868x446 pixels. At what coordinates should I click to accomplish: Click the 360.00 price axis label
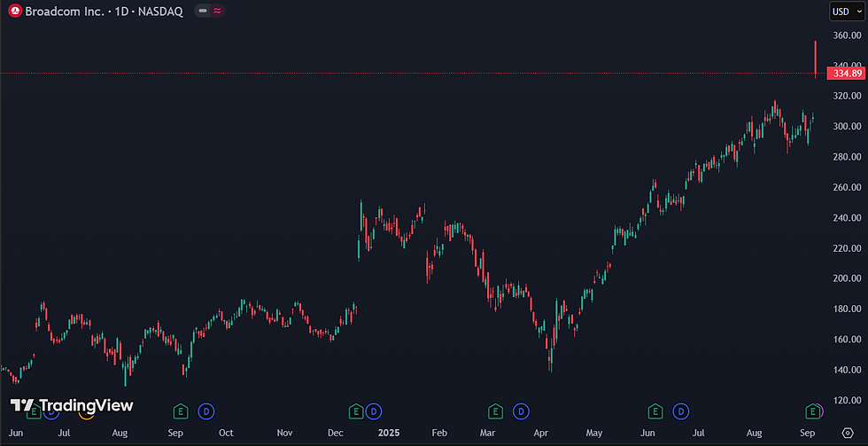[x=847, y=35]
